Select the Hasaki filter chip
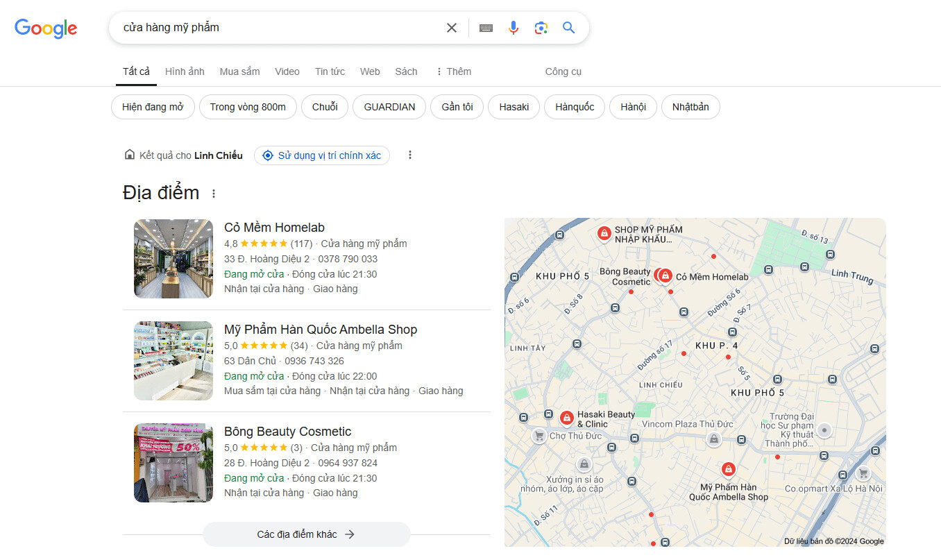 click(x=514, y=107)
